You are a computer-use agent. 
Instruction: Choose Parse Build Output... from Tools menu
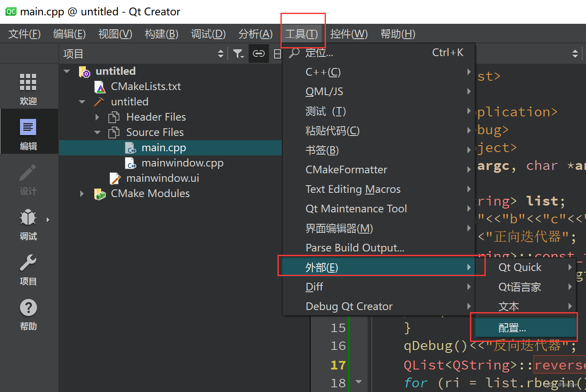tap(355, 248)
